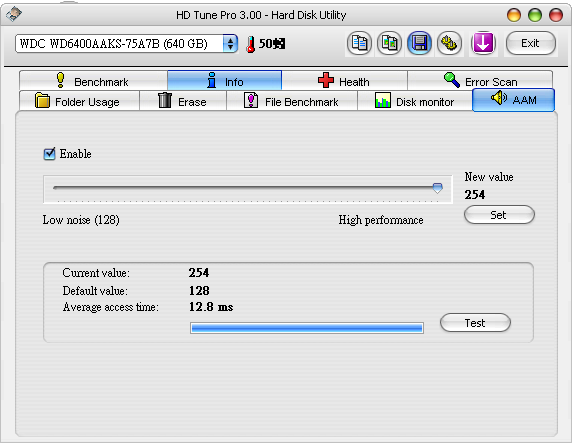Click the '12.8 ms' average access time
Image resolution: width=572 pixels, height=443 pixels.
211,307
